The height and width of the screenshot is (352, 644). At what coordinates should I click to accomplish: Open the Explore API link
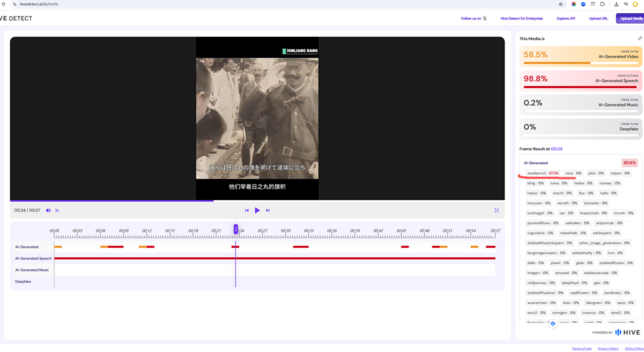tap(565, 18)
